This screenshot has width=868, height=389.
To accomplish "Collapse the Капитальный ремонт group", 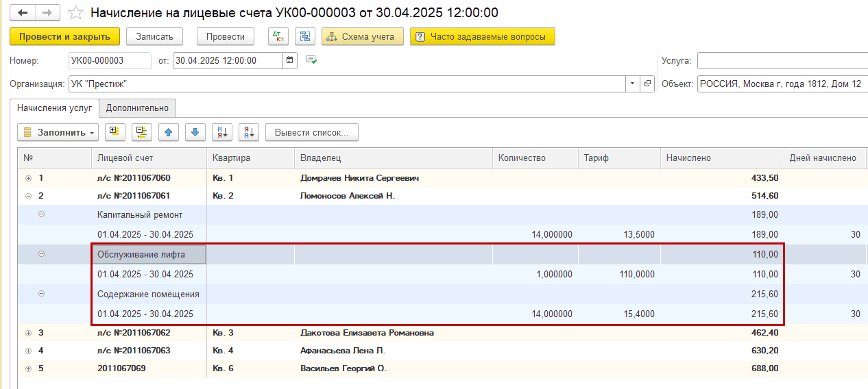I will click(x=41, y=214).
